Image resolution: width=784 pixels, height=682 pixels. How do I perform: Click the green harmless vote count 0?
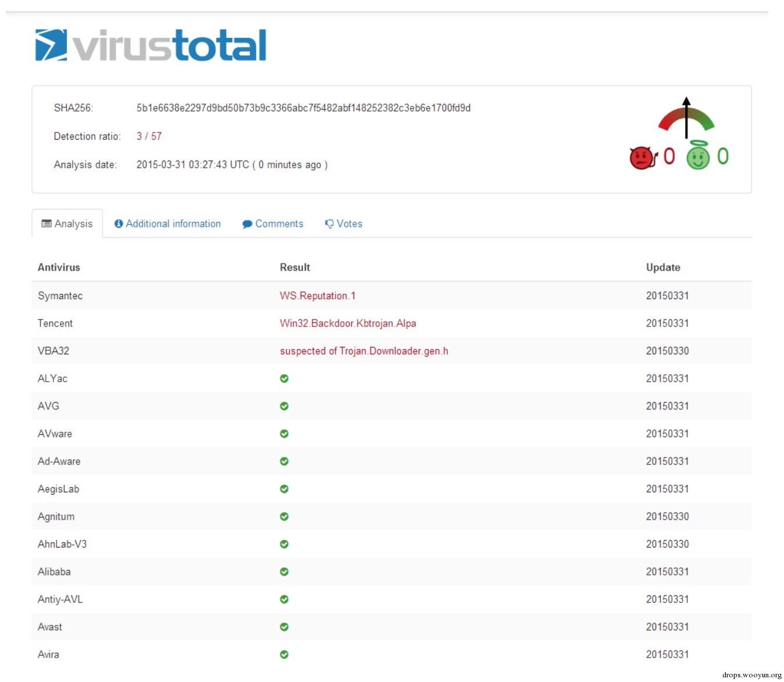pyautogui.click(x=722, y=156)
